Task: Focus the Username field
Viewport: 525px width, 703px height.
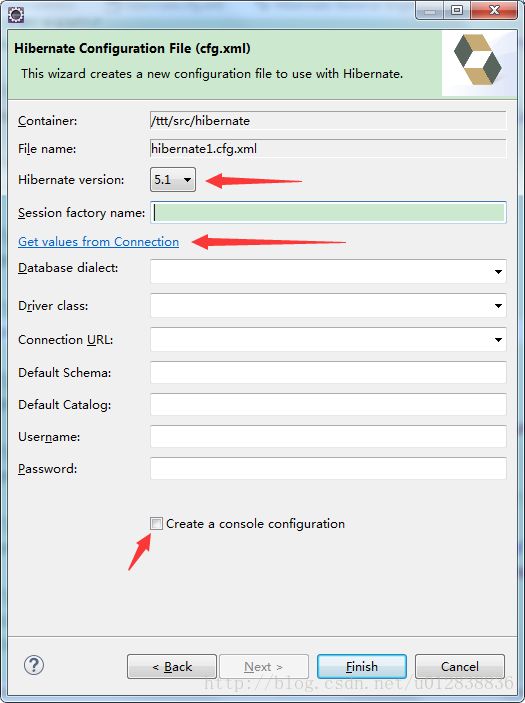Action: coord(328,437)
